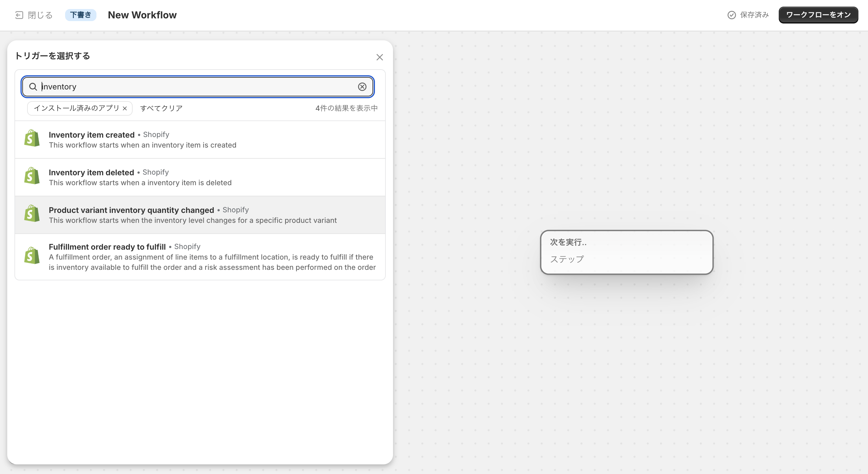Click the New Workflow title

[142, 15]
